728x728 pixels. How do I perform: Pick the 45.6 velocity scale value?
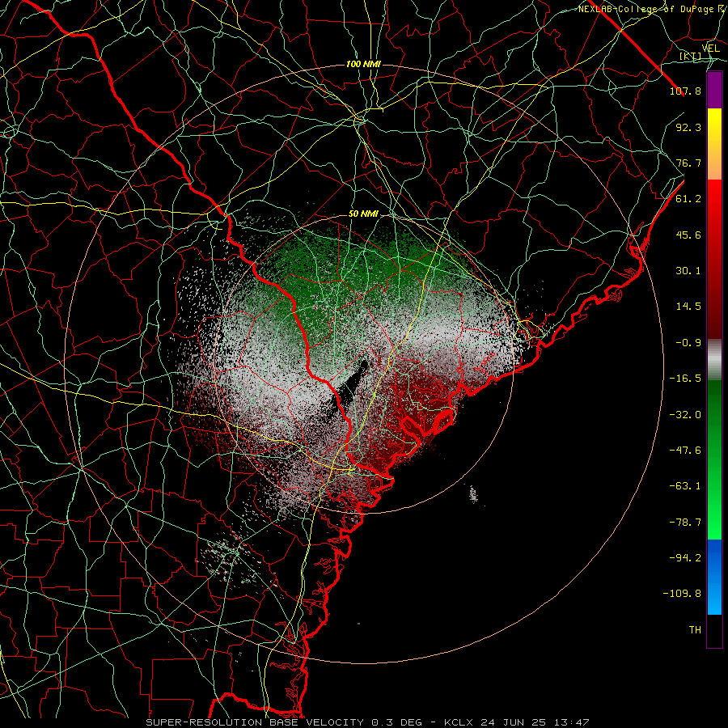pos(688,235)
